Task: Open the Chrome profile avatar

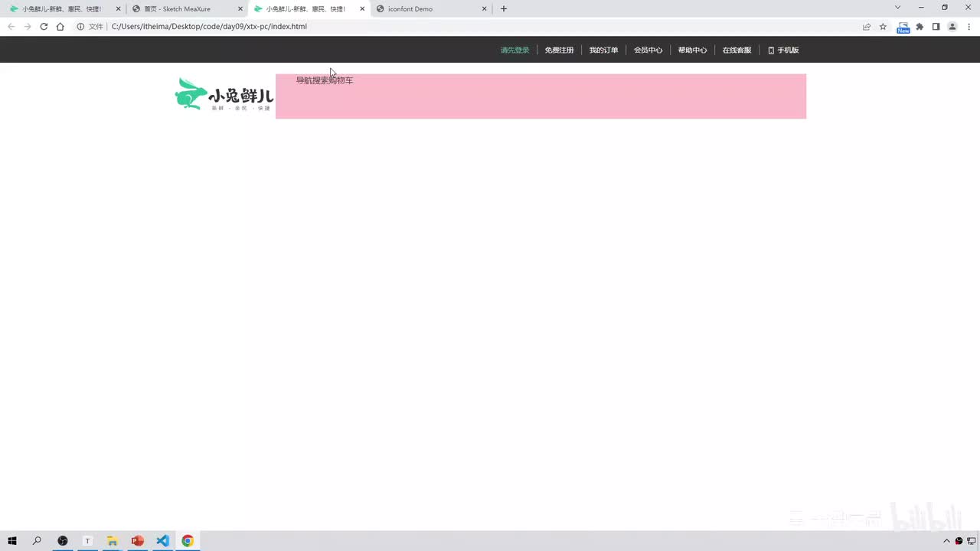Action: click(952, 26)
